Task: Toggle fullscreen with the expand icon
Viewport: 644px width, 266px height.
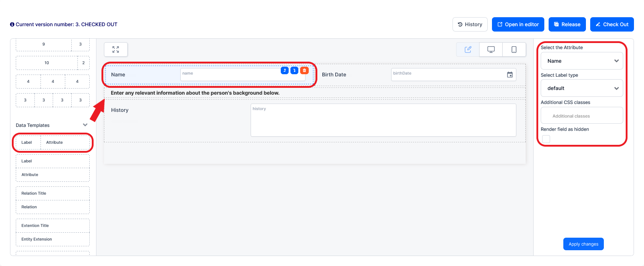Action: pos(115,49)
